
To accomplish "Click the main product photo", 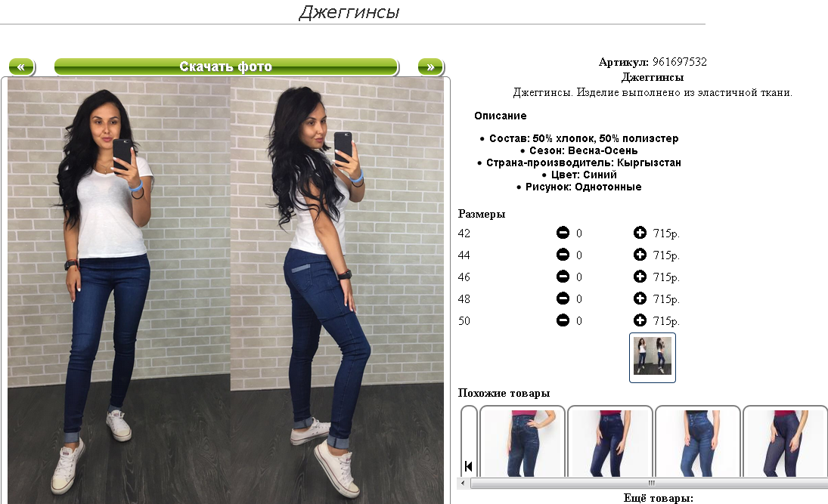I will click(225, 290).
